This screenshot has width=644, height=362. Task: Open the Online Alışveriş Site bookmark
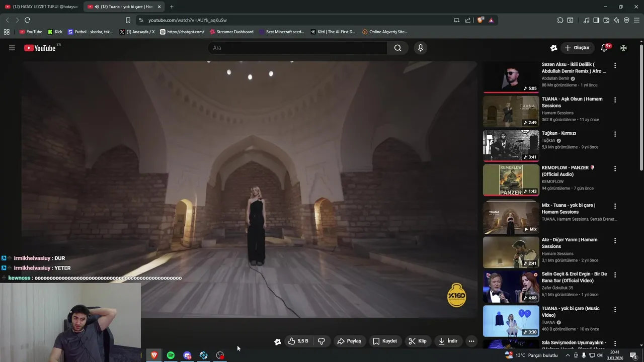point(385,32)
